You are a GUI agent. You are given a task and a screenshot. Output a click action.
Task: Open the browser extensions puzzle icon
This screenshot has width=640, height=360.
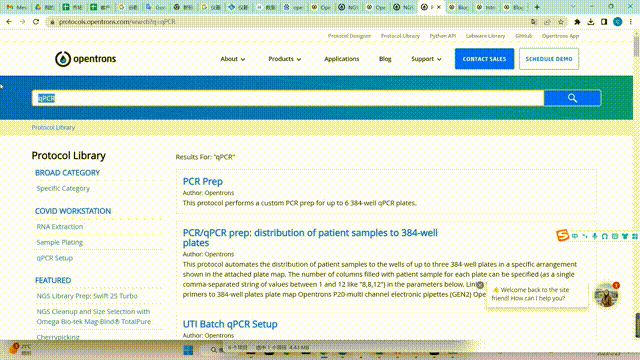(577, 22)
